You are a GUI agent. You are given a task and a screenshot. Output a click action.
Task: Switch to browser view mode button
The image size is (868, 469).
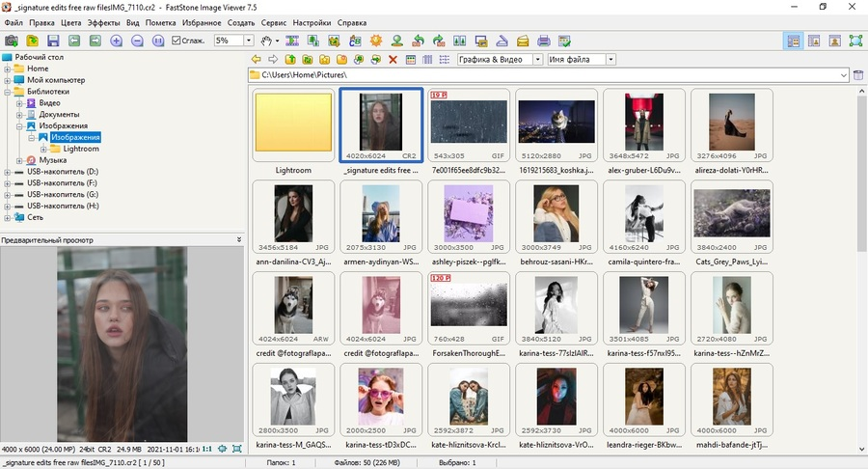794,41
